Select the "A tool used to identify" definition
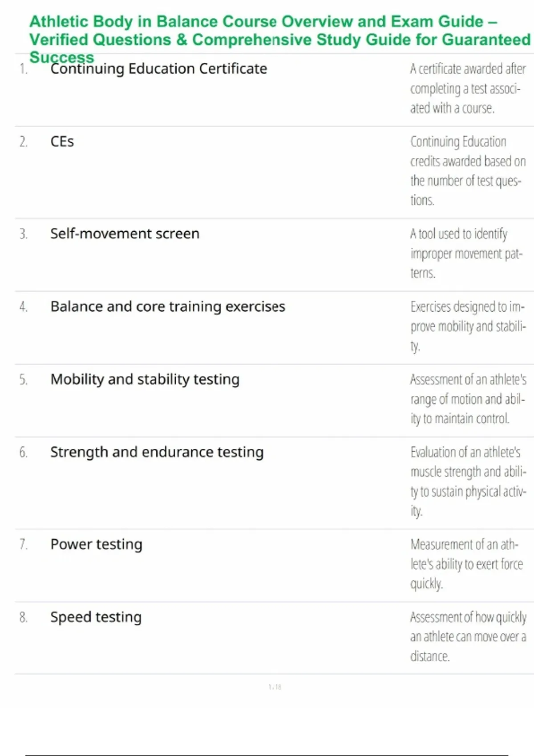This screenshot has height=756, width=534. click(x=465, y=253)
